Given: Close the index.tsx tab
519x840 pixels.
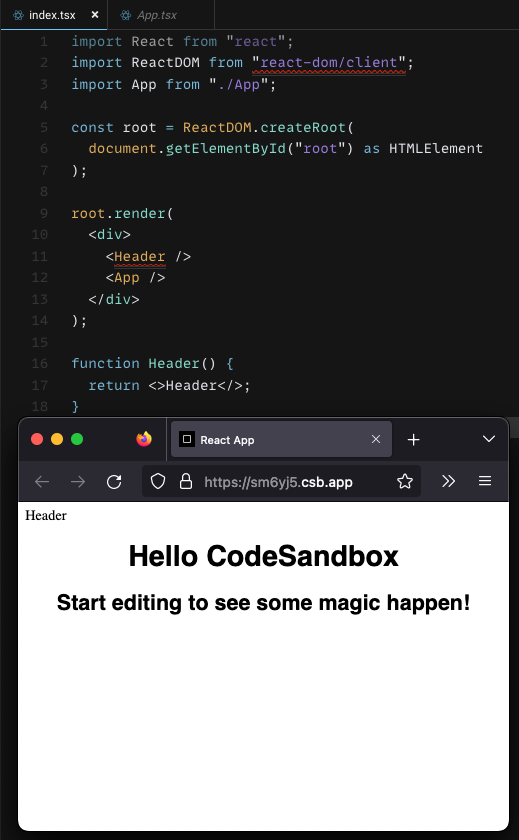Looking at the screenshot, I should 95,15.
